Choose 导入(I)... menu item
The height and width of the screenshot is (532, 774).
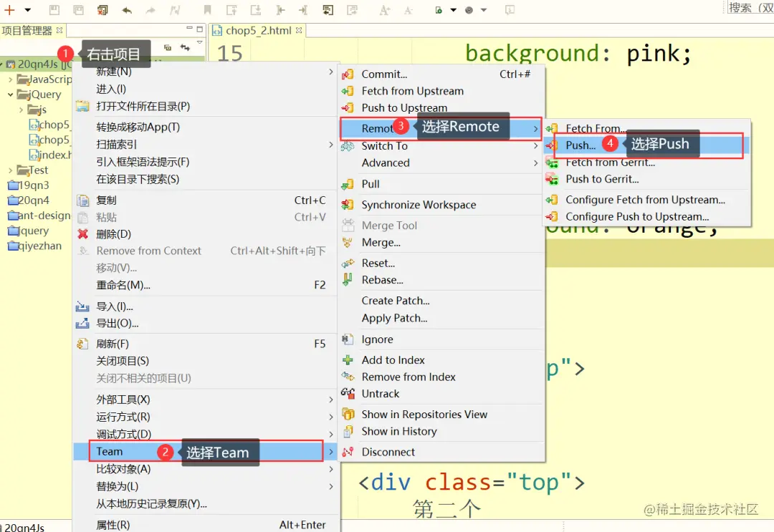point(205,306)
